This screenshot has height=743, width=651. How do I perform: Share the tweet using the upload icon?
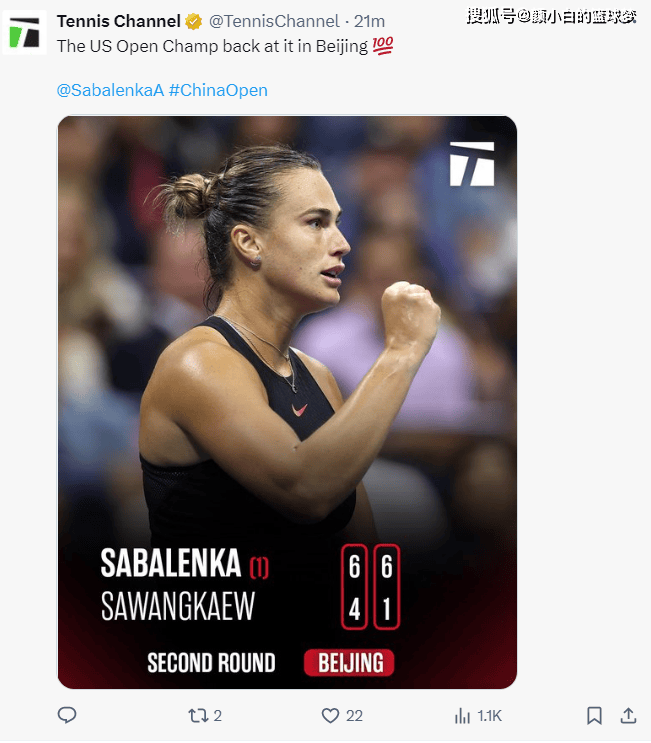pyautogui.click(x=628, y=716)
